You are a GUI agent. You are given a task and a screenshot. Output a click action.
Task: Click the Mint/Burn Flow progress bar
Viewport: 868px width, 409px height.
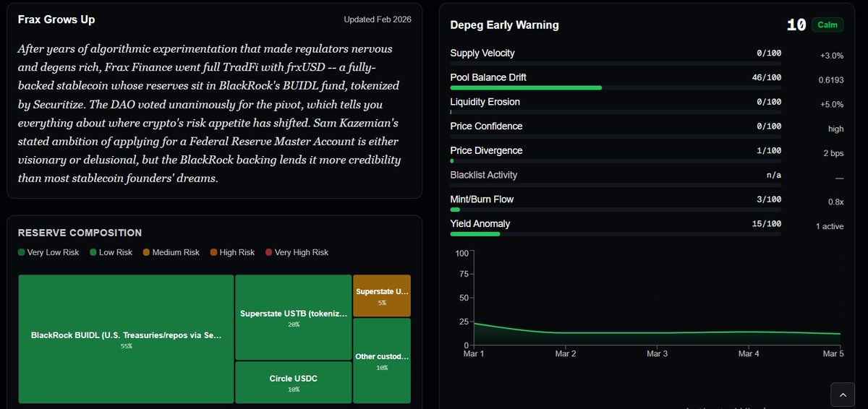coord(616,209)
